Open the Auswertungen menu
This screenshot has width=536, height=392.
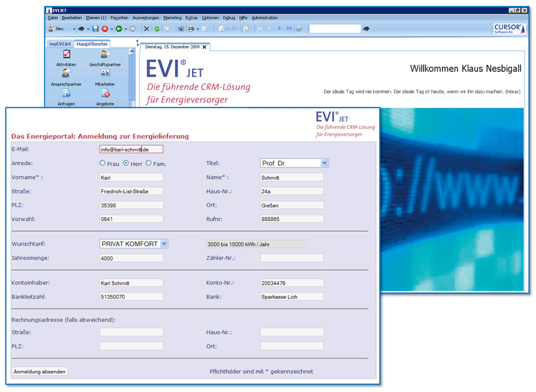tap(146, 18)
